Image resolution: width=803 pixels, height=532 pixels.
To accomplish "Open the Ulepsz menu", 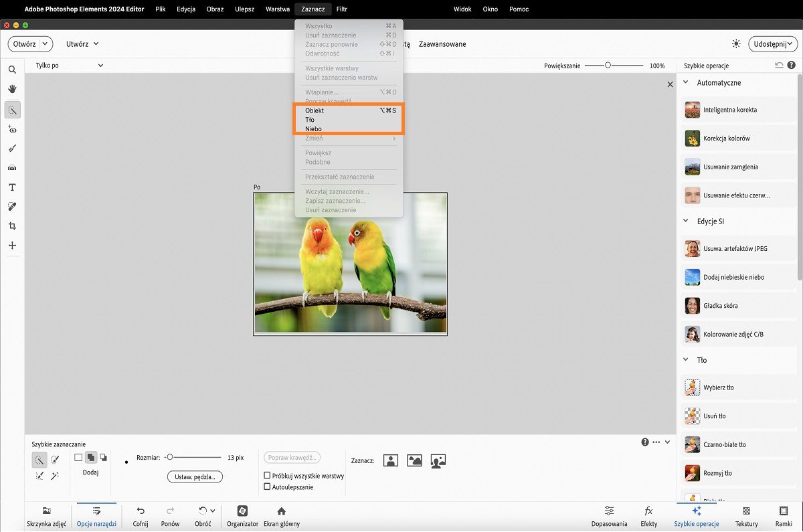I will 244,9.
